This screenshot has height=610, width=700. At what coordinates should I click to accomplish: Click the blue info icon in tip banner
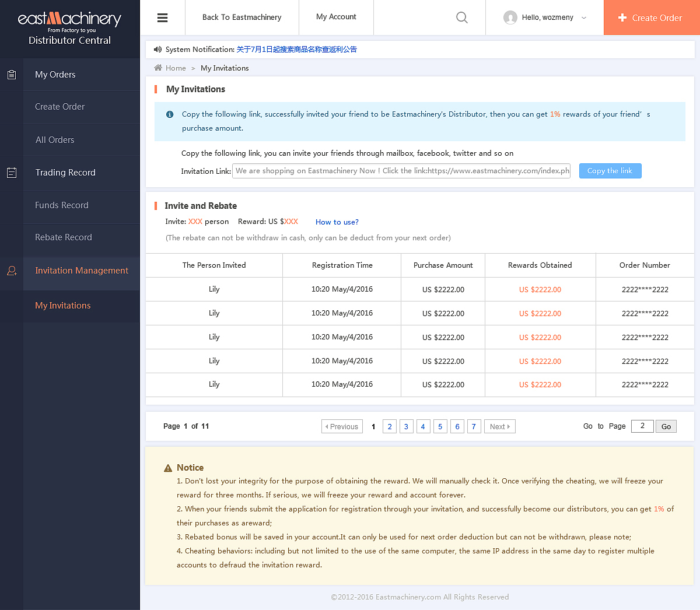[x=170, y=114]
